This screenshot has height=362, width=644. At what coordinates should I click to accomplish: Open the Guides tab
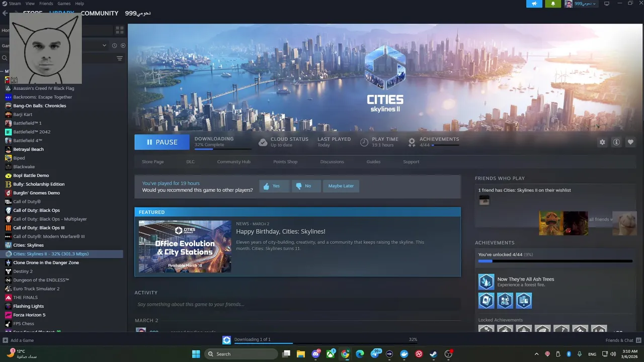[373, 162]
